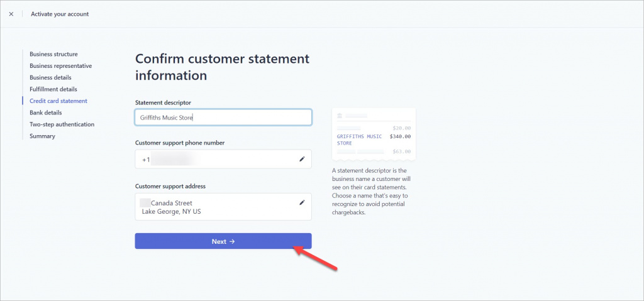Click the customer support phone number field
Screen dimensions: 644x301
point(223,159)
